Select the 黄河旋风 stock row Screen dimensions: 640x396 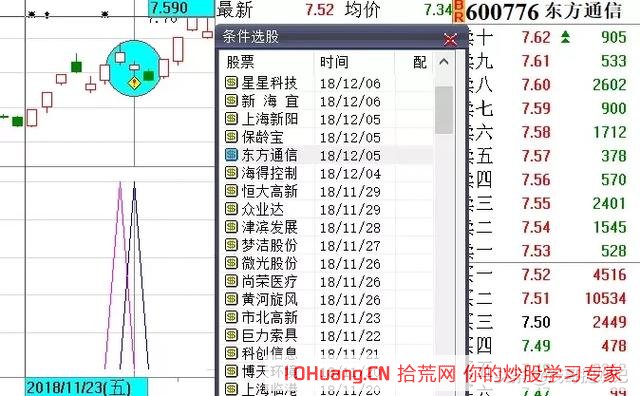(327, 299)
